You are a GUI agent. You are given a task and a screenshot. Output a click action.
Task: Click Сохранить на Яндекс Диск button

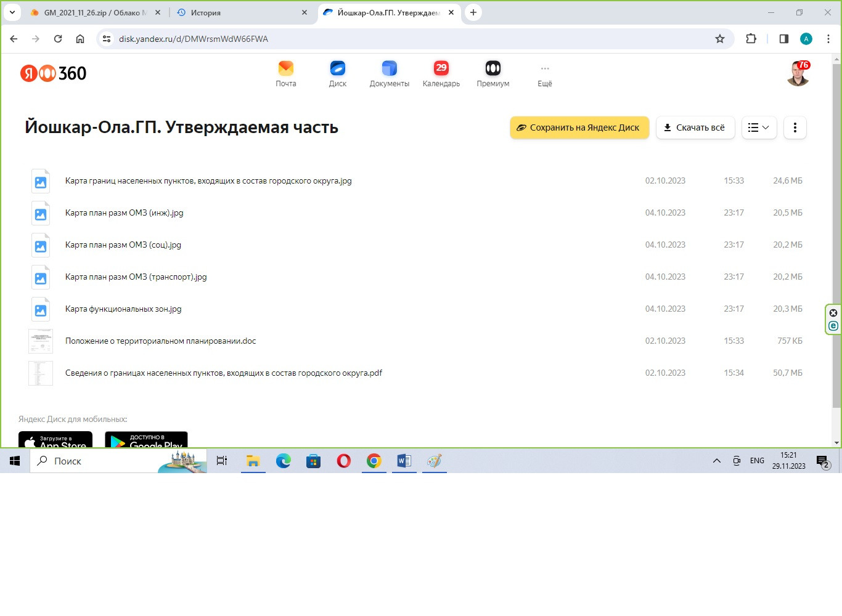click(x=579, y=128)
